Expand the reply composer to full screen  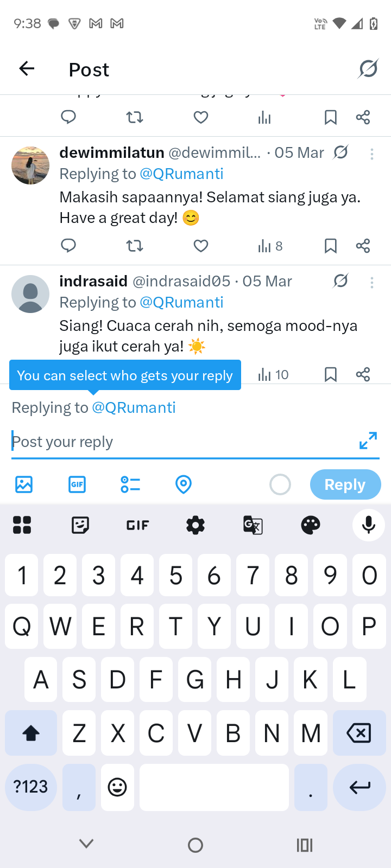point(368,441)
